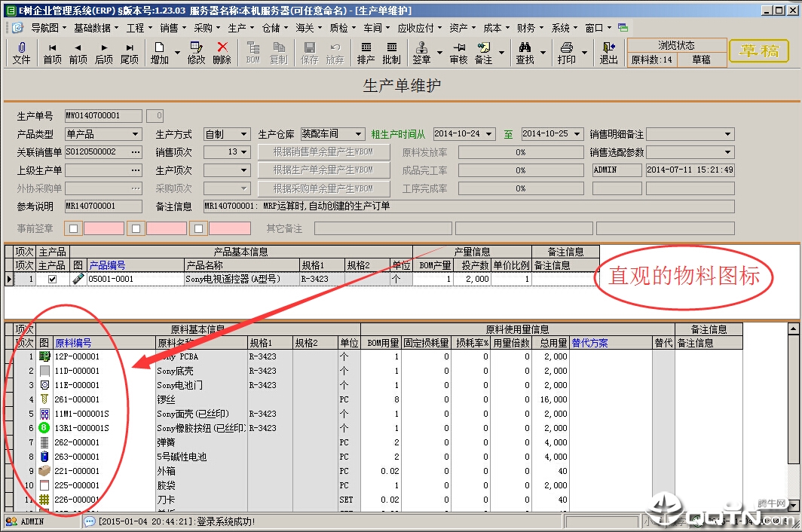Viewport: 802px width, 532px height.
Task: Check the third 事前签章 checkbox
Action: [199, 228]
